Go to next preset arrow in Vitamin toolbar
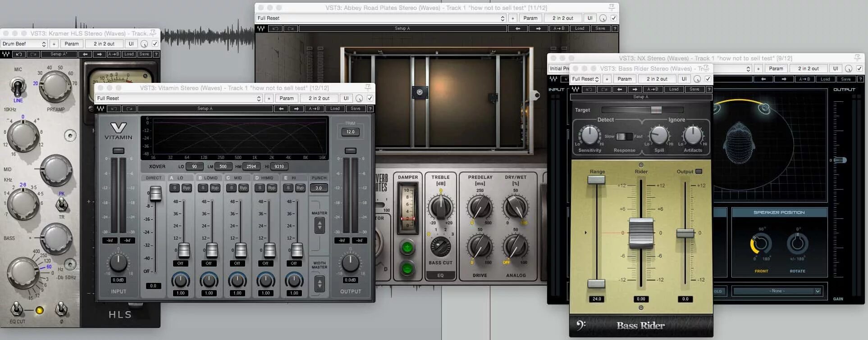The image size is (868, 340). click(296, 109)
